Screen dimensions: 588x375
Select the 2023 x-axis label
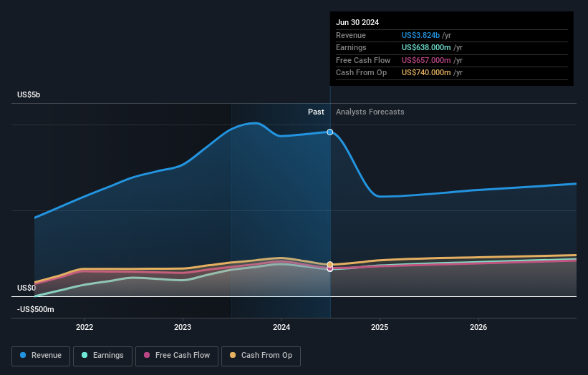pos(183,327)
